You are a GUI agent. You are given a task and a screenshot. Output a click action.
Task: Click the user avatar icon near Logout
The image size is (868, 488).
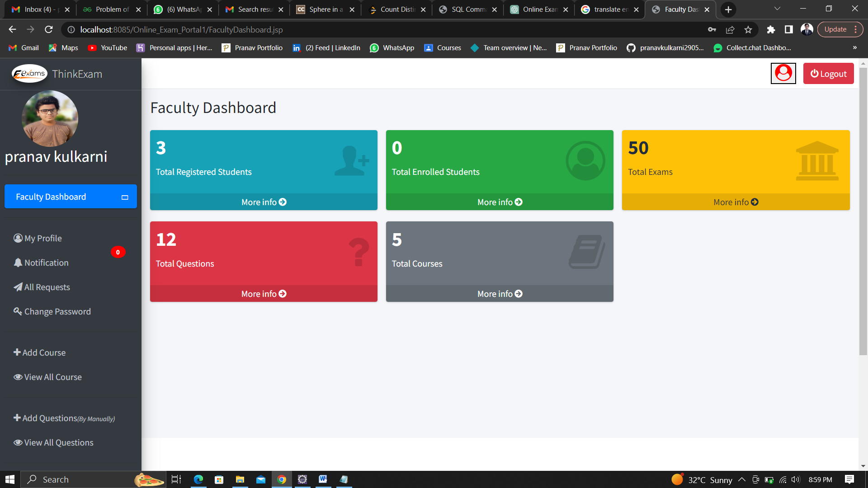coord(783,73)
